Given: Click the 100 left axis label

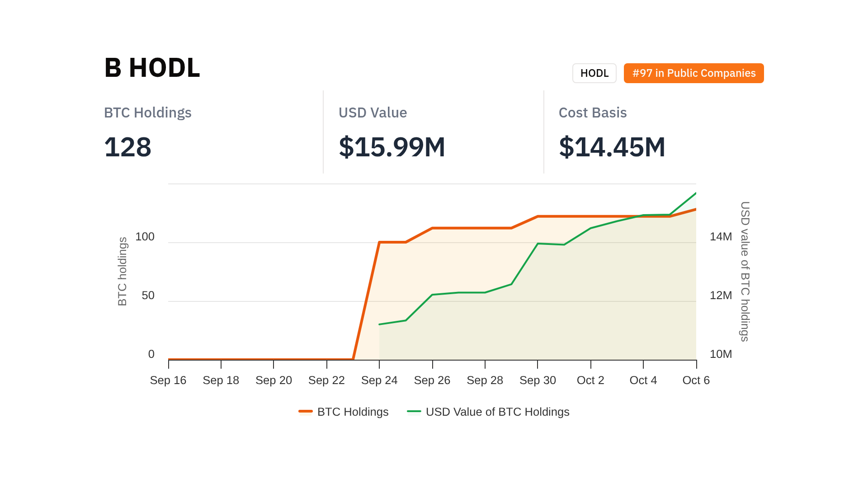Looking at the screenshot, I should coord(145,236).
